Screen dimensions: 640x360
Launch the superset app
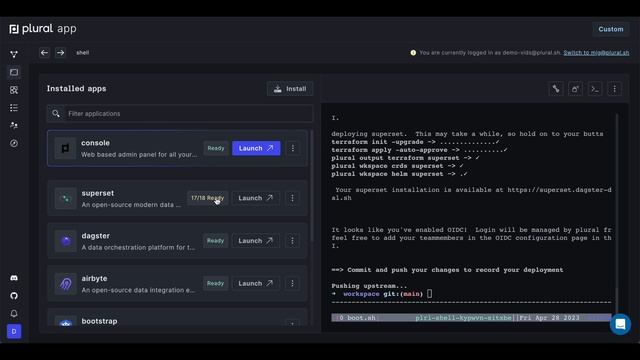pyautogui.click(x=256, y=198)
